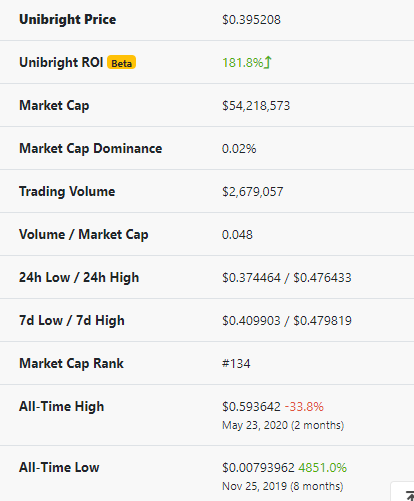Click the 181.8% ROI value
Screen dimensions: 414x501
point(243,63)
